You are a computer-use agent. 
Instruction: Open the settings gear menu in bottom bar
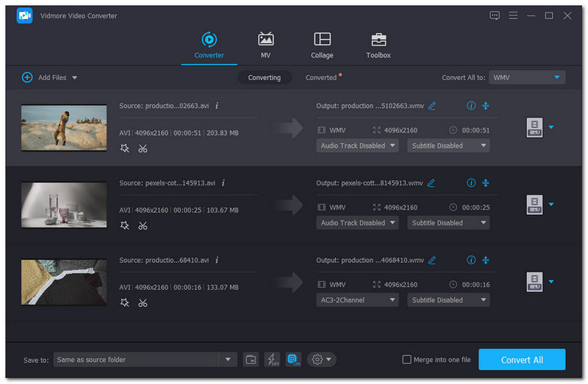point(322,360)
